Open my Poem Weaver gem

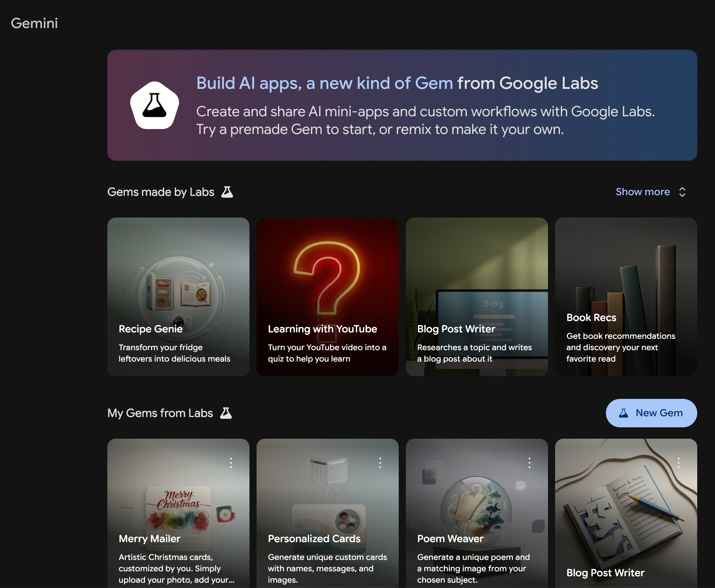[x=477, y=515]
